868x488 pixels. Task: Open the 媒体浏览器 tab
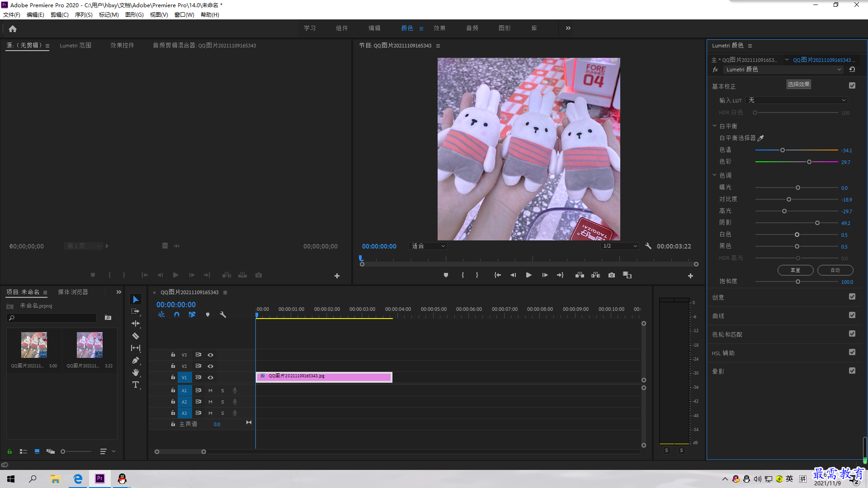[73, 292]
